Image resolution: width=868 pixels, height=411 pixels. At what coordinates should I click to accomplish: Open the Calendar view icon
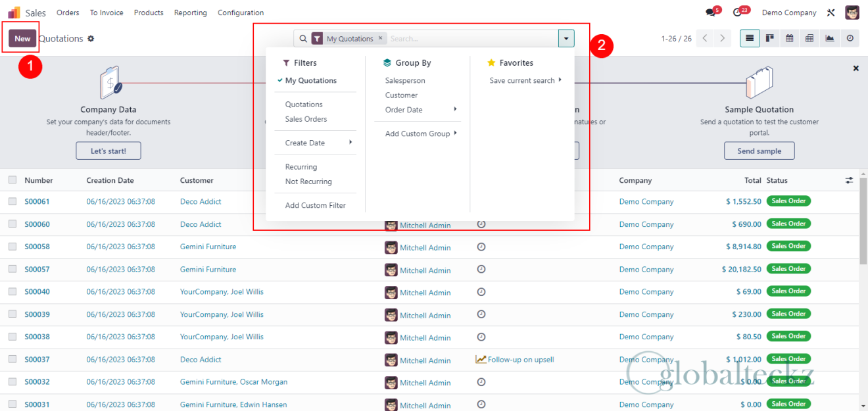tap(789, 38)
